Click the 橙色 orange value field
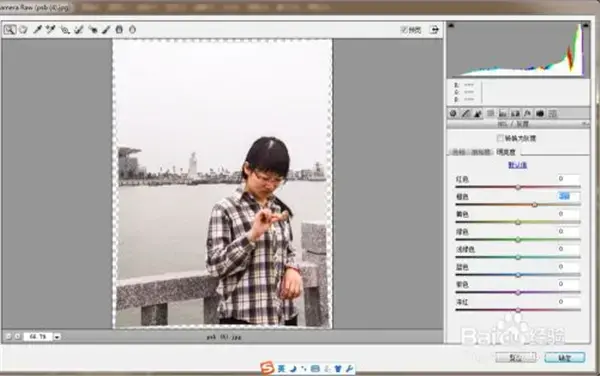This screenshot has width=600, height=376. point(568,196)
